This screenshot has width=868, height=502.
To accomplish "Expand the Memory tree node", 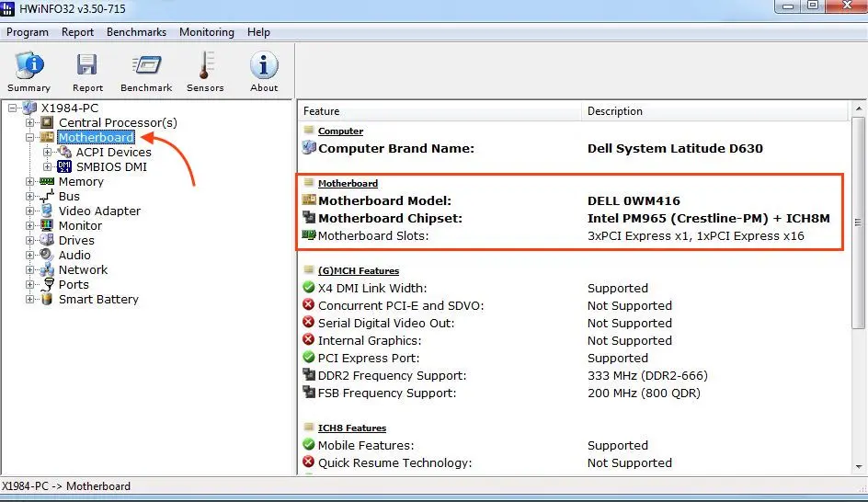I will pos(30,181).
